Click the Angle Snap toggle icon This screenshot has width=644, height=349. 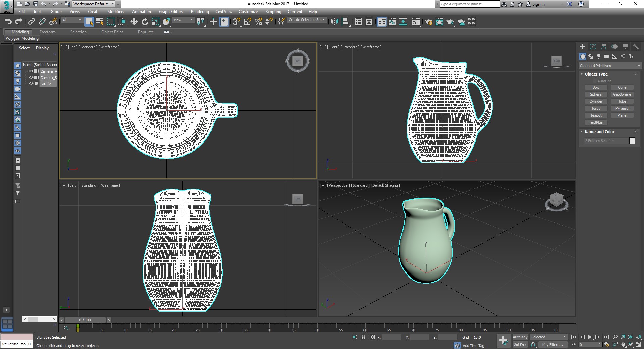tap(247, 22)
